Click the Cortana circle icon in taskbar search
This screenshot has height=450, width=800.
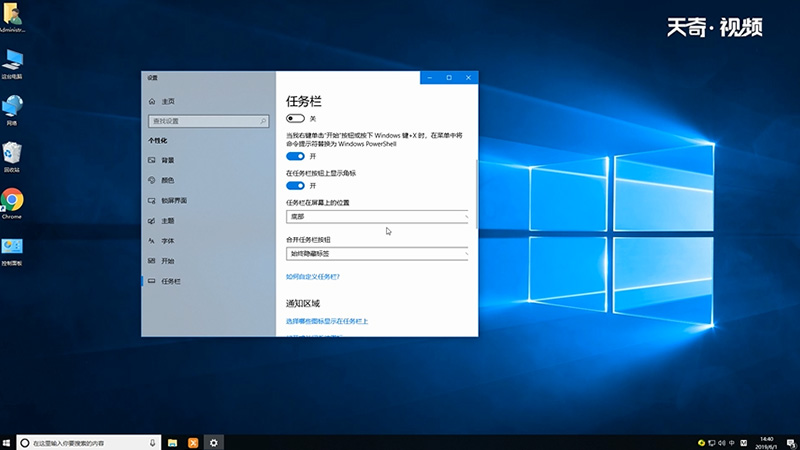pos(24,443)
